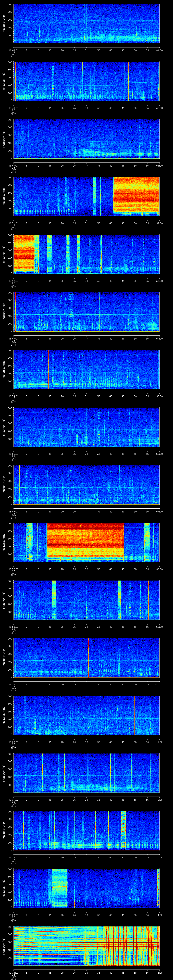Screen dimensions: 173x980
Task: Select the spectrogram panel starting at 18:57:00
Action: (x=86, y=542)
